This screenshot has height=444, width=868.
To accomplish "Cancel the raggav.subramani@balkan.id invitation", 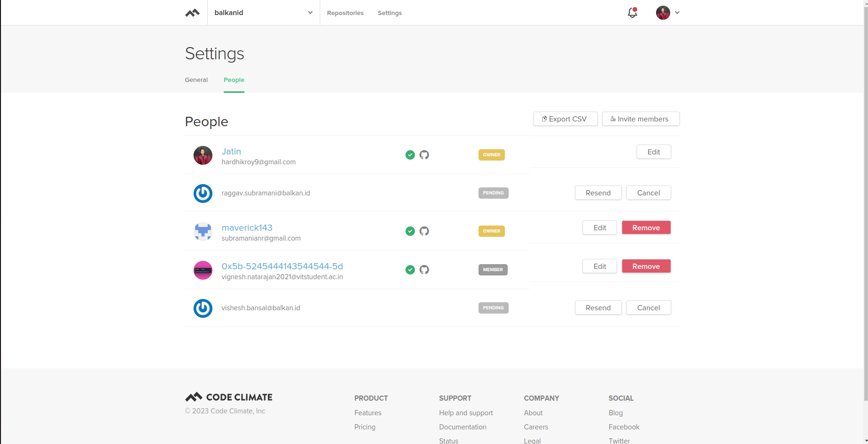I will [x=648, y=193].
